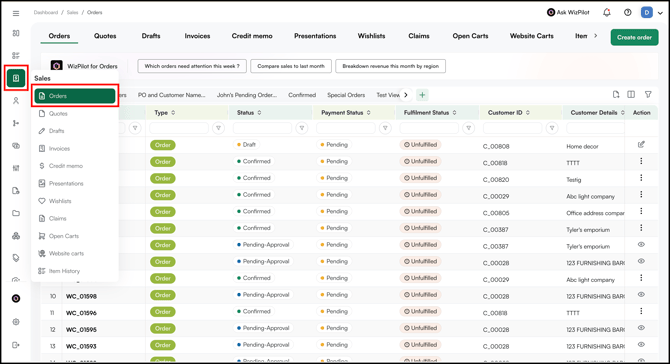The image size is (670, 364).
Task: View order WC_01595 eye icon
Action: click(641, 328)
